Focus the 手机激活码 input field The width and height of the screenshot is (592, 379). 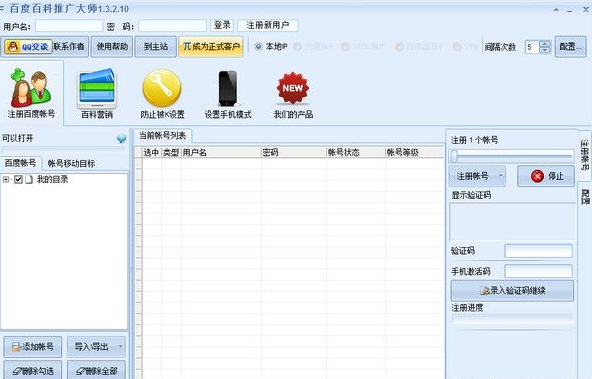tap(538, 271)
